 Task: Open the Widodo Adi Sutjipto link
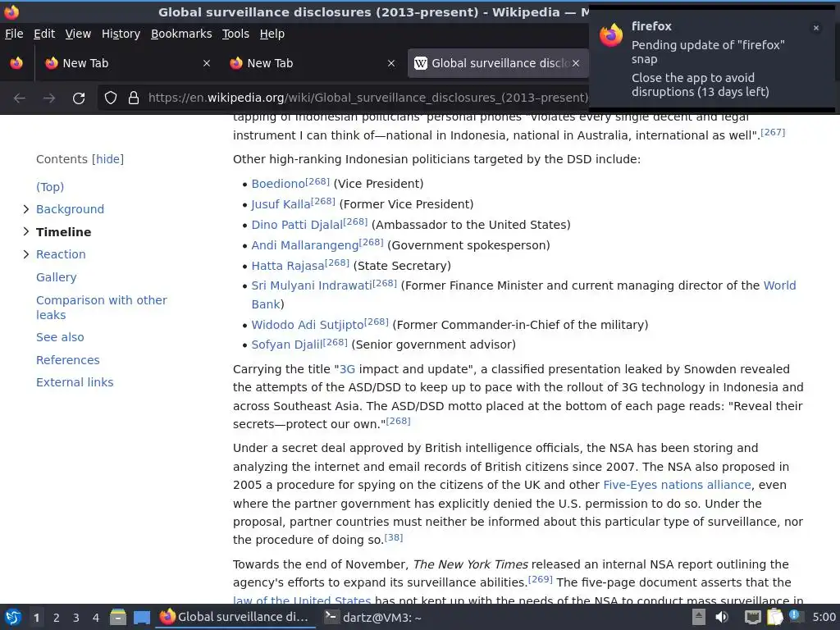pos(308,325)
